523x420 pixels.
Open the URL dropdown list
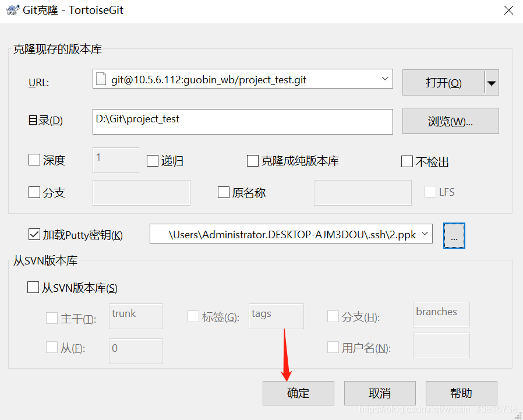[384, 79]
